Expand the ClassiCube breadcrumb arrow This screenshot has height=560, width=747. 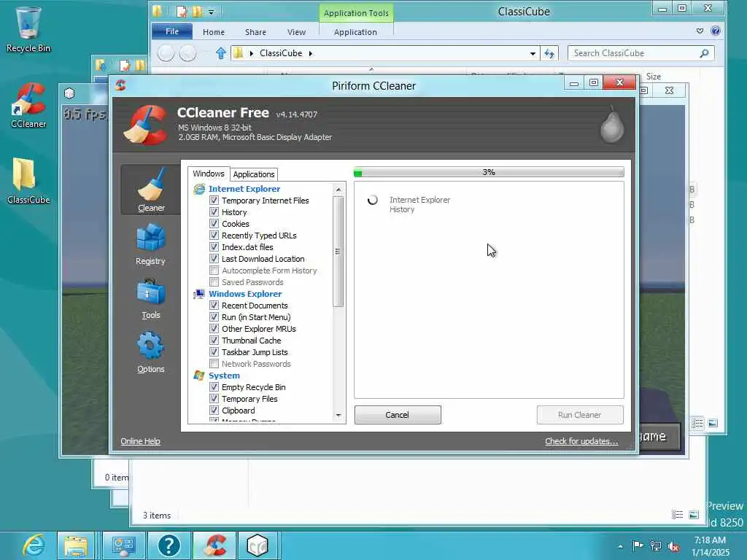click(311, 53)
